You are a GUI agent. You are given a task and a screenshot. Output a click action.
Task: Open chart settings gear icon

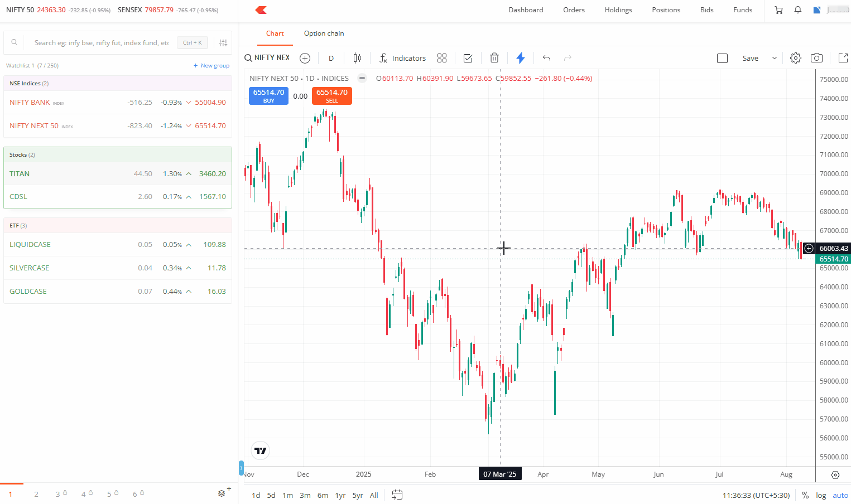(796, 58)
